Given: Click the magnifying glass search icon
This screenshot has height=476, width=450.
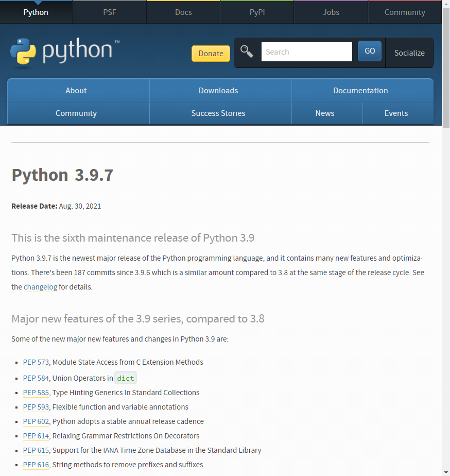Looking at the screenshot, I should tap(247, 52).
